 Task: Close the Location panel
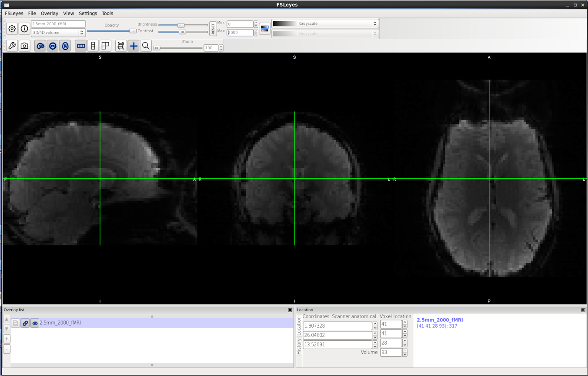click(x=583, y=310)
